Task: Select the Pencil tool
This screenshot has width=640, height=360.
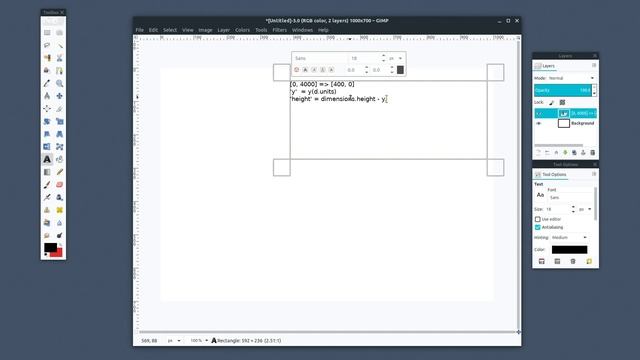Action: 60,172
